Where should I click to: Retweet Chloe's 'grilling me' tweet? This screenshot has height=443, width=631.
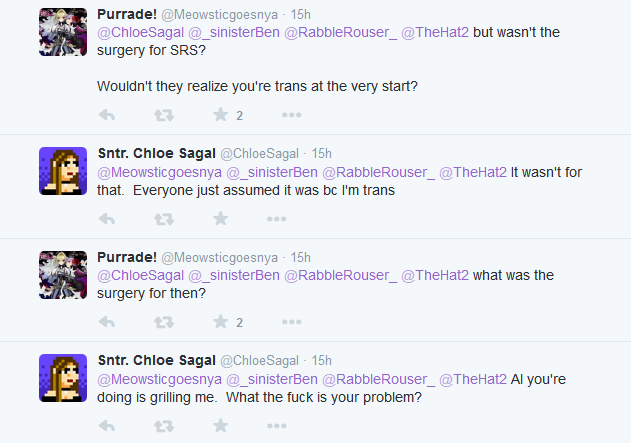pos(164,425)
